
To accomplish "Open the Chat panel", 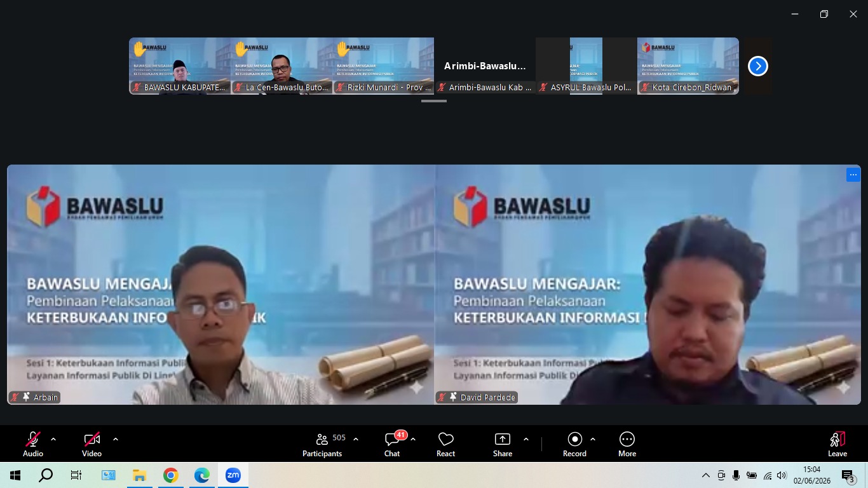I will coord(392,444).
